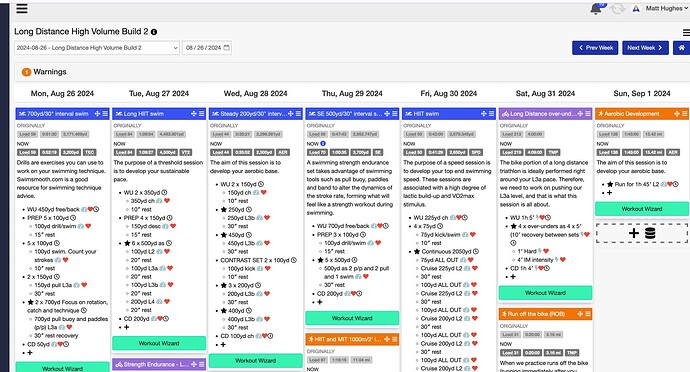Select 5 x 500yd step on Thursday
Viewport: 690px width, 372px height.
pos(338,260)
